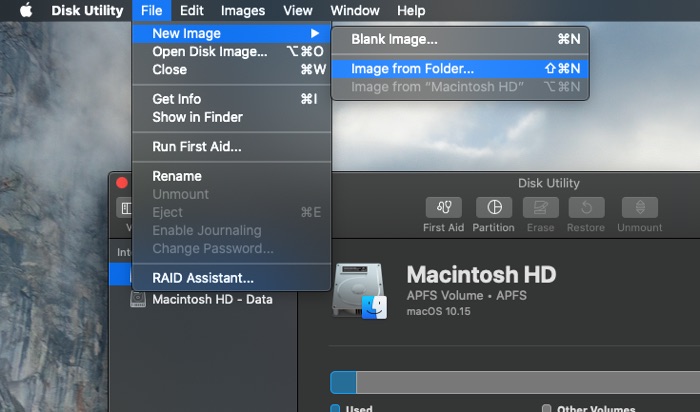Screen dimensions: 700x412
Task: Click the sidebar View toolbar icon
Action: [125, 208]
